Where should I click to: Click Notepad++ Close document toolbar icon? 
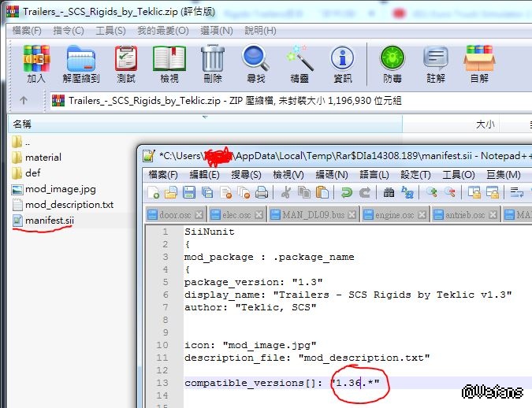pos(226,193)
